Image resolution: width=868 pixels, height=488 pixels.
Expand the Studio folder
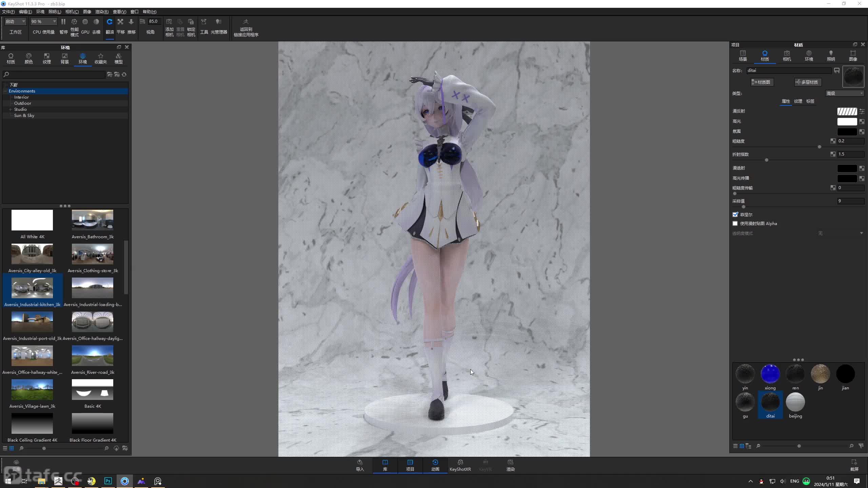(x=11, y=109)
